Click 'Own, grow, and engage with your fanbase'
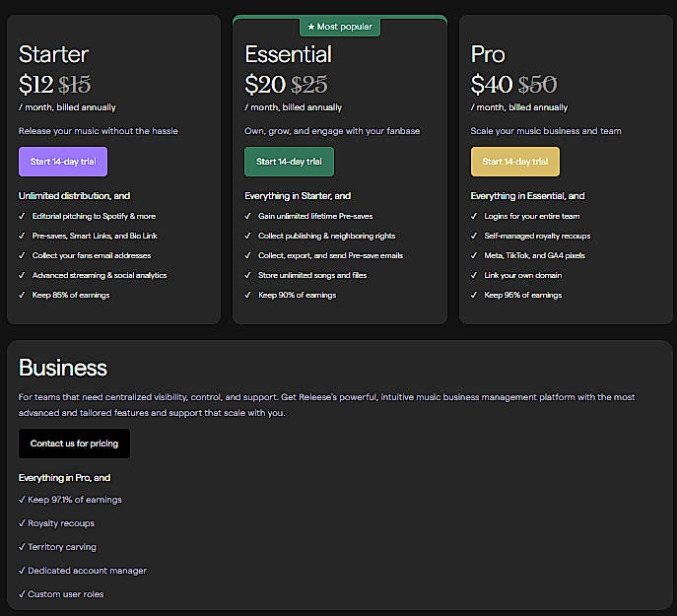 [x=332, y=131]
